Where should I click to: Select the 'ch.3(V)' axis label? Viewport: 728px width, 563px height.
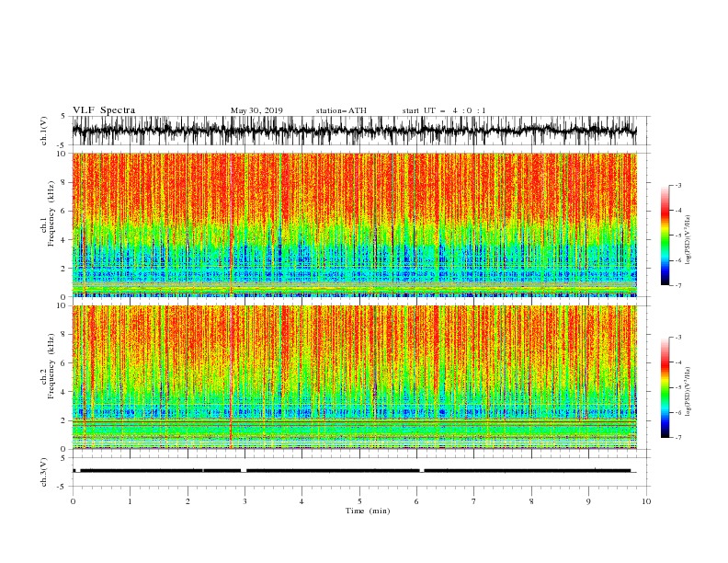coord(44,472)
